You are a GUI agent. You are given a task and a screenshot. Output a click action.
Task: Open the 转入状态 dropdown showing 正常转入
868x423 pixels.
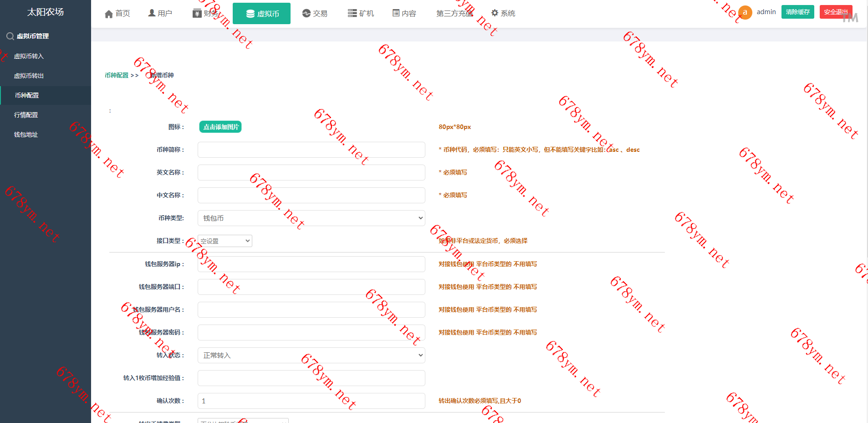(x=311, y=356)
